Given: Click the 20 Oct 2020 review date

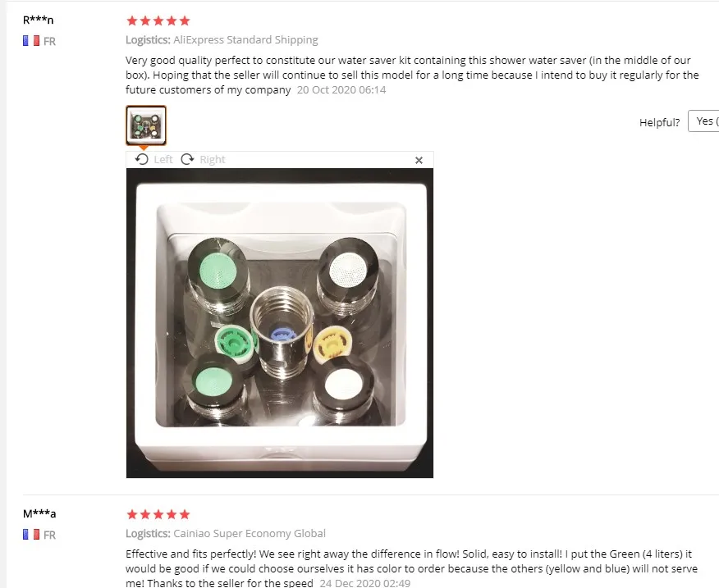Looking at the screenshot, I should tap(341, 90).
